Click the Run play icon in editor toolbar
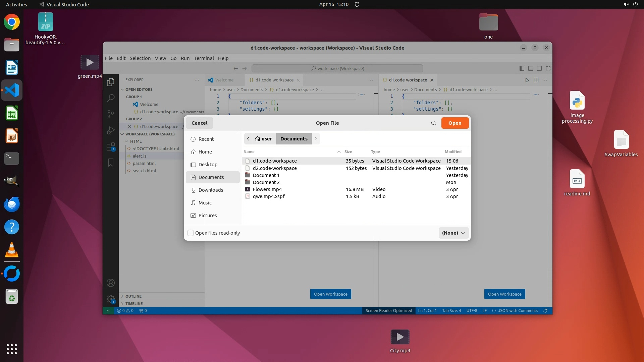Viewport: 644px width, 362px height. [x=527, y=80]
